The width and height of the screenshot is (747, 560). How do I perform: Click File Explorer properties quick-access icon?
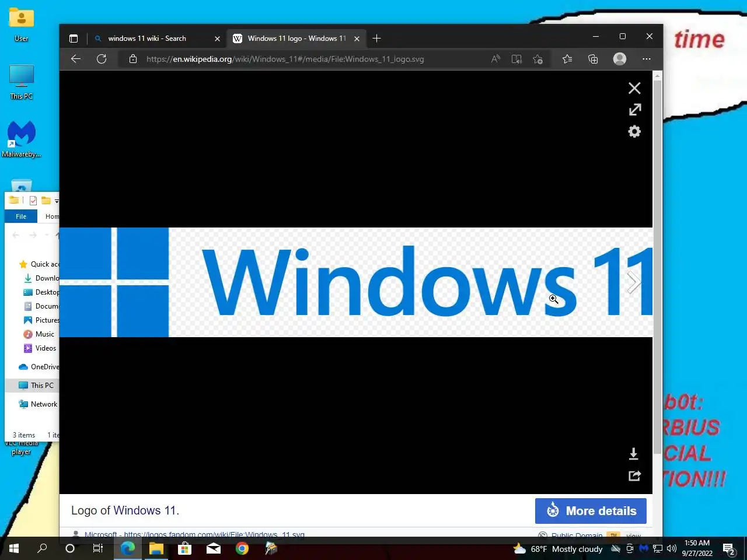click(33, 200)
